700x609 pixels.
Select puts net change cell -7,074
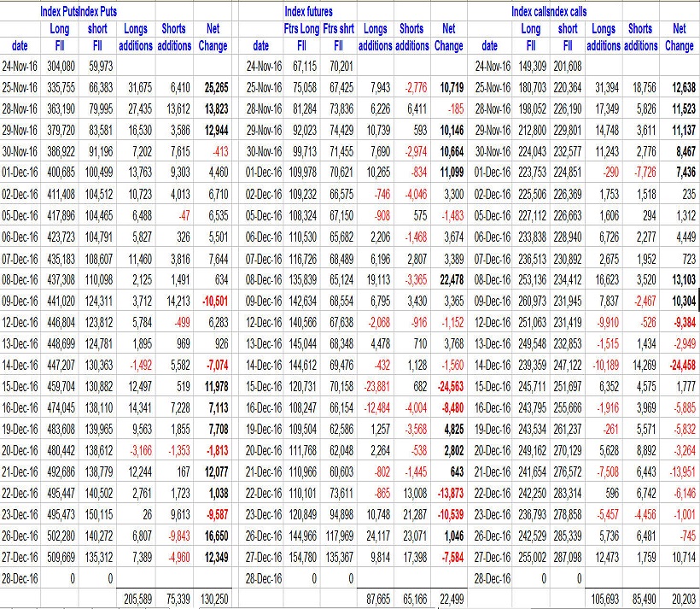(x=218, y=366)
